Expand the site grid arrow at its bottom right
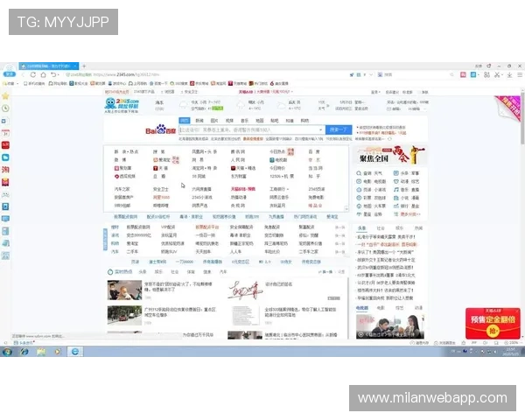This screenshot has width=525, height=420. coord(346,208)
